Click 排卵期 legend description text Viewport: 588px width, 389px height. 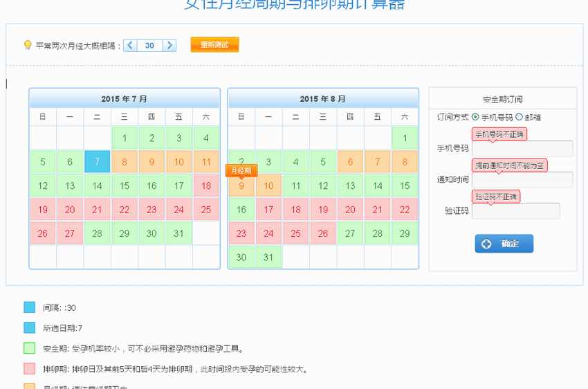(176, 369)
